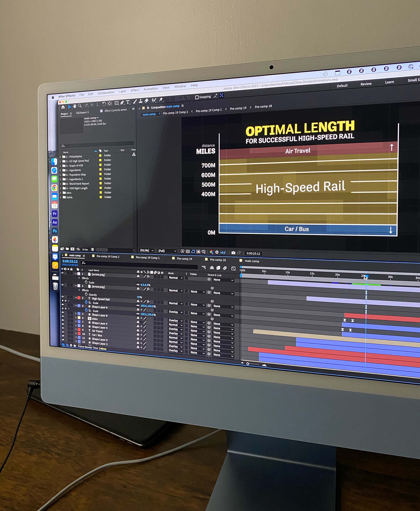Viewport: 420px width, 511px height.
Task: Toggle Opacity stopwatch on layer 2
Action: [86, 294]
